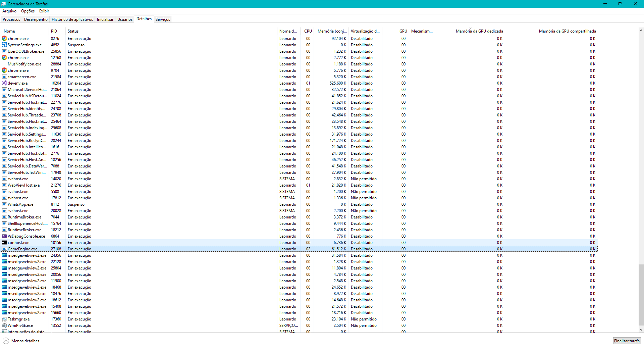
Task: Open the Arquivo menu
Action: click(x=9, y=11)
